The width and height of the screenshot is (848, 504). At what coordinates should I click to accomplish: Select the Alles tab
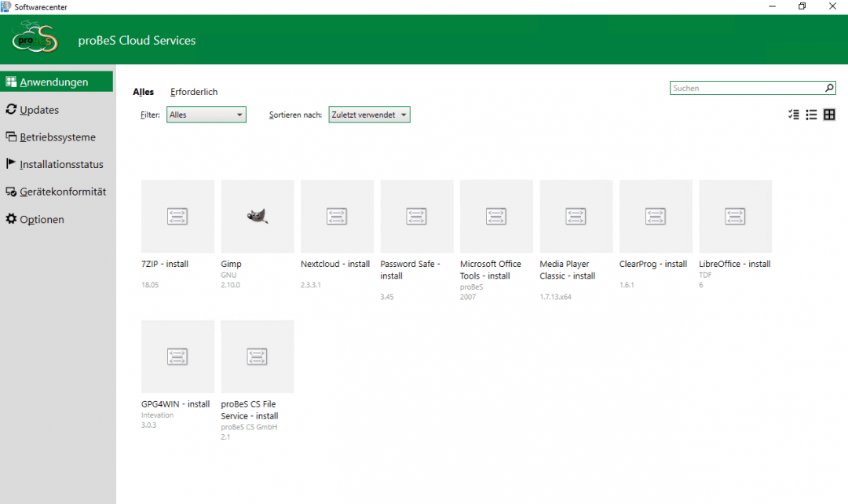[x=144, y=92]
